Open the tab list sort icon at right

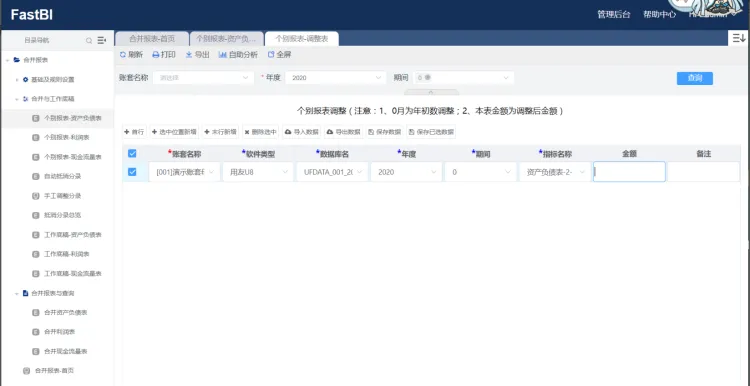739,38
